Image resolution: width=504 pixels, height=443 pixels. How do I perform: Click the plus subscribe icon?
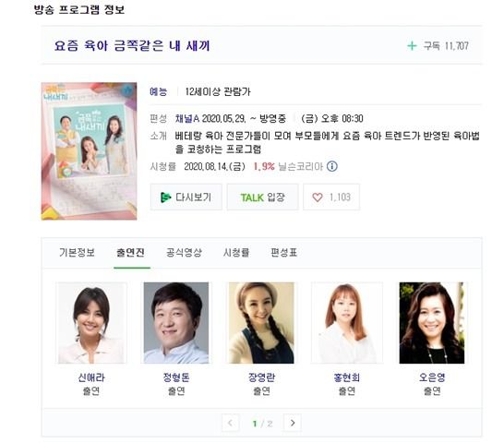point(412,46)
